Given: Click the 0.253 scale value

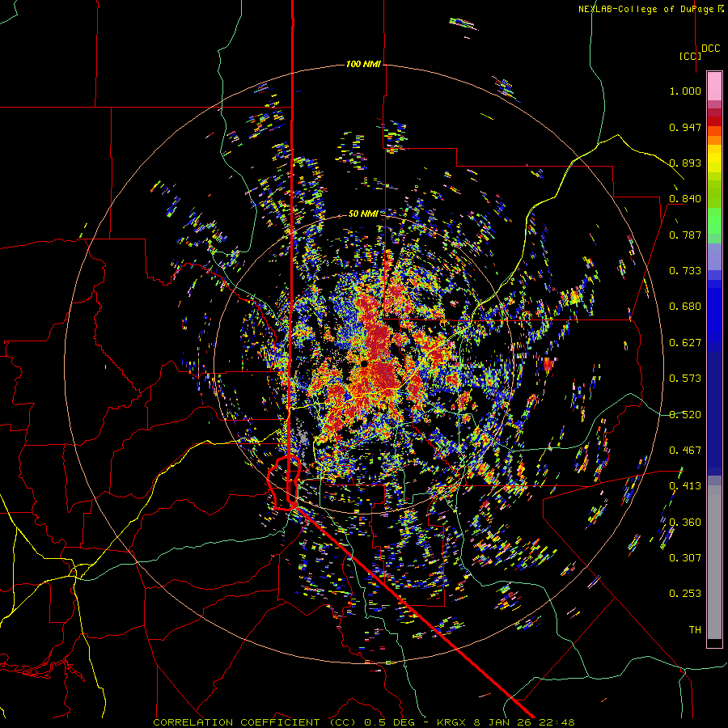Looking at the screenshot, I should point(685,594).
